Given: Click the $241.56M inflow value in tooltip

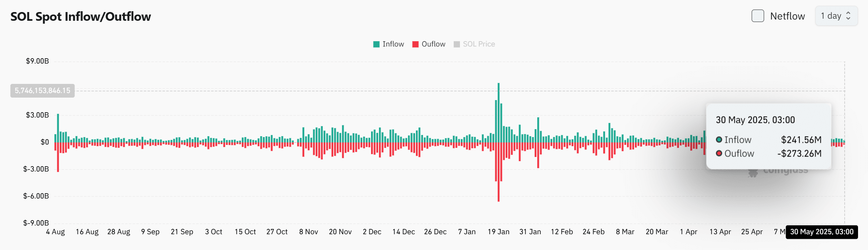Looking at the screenshot, I should coord(801,140).
